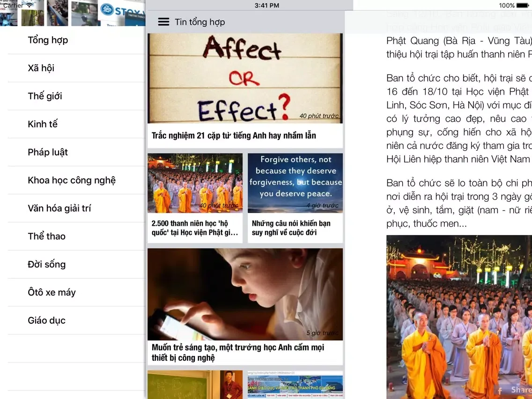Select the Kinh tế category
Viewport: 532px width, 399px height.
pyautogui.click(x=76, y=124)
